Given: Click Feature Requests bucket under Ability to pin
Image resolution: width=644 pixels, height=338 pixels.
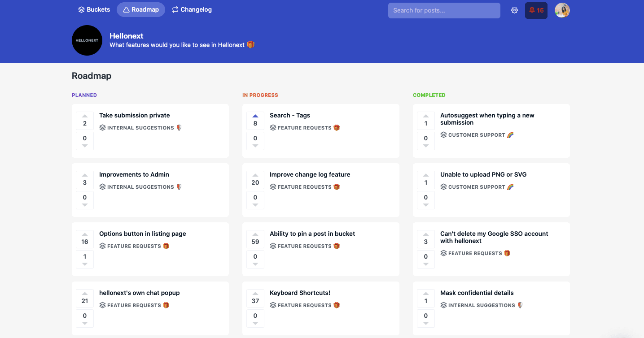Looking at the screenshot, I should (x=305, y=246).
